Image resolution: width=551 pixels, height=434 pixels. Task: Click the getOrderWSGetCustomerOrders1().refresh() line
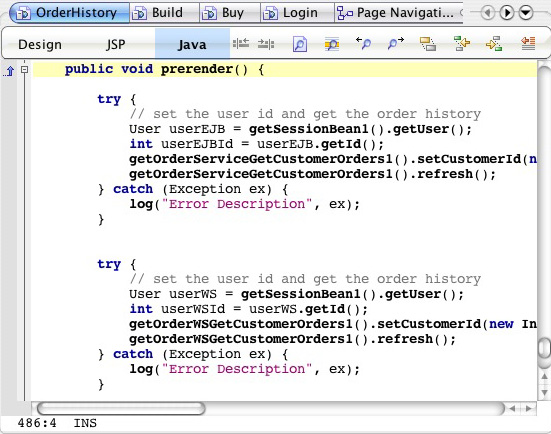point(292,339)
